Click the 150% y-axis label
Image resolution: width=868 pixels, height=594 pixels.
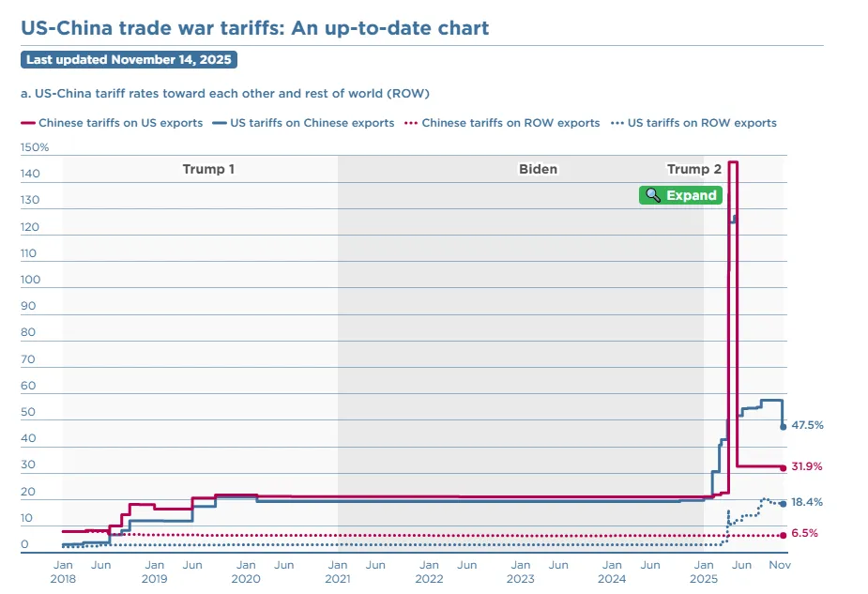point(34,147)
